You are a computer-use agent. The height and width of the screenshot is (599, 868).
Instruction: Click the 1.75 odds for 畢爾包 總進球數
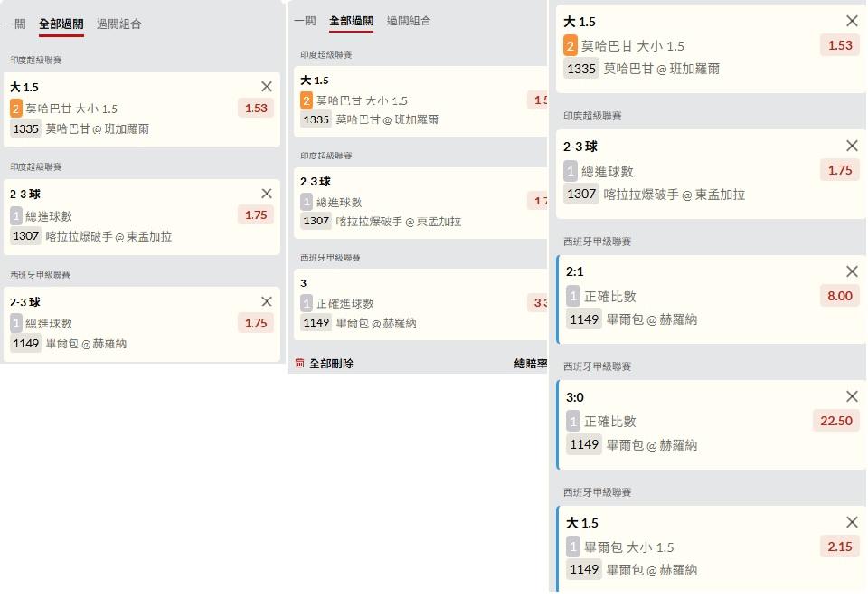pyautogui.click(x=256, y=323)
